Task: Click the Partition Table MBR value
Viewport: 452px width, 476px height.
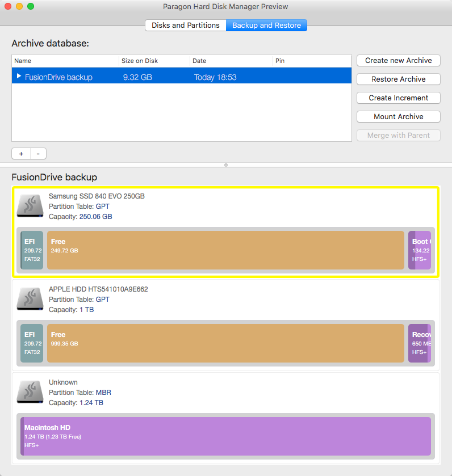Action: coord(103,392)
